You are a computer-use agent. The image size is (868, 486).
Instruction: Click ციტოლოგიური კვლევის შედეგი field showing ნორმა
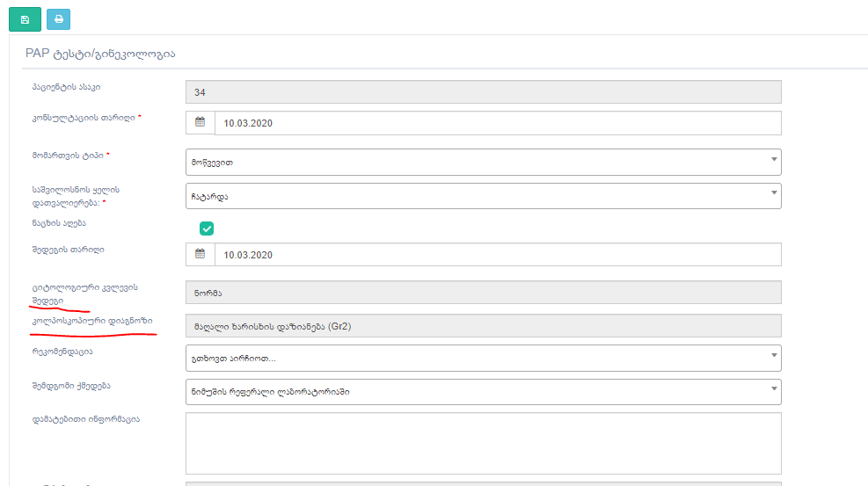[x=483, y=293]
